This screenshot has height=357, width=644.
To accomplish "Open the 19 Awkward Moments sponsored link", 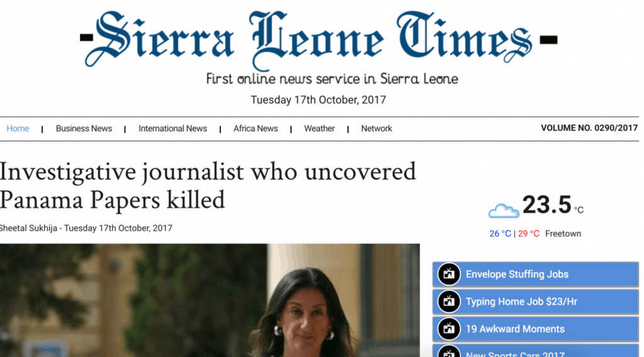I will click(x=536, y=329).
